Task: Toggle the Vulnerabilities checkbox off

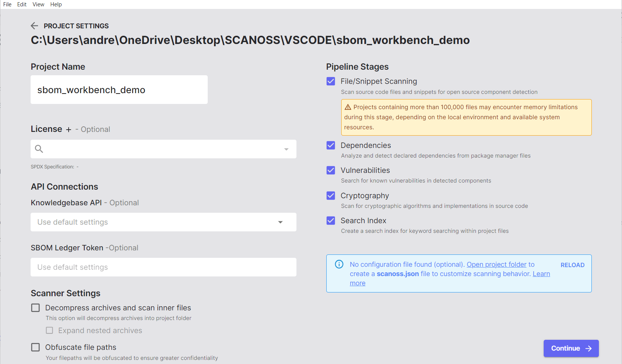Action: [x=331, y=170]
